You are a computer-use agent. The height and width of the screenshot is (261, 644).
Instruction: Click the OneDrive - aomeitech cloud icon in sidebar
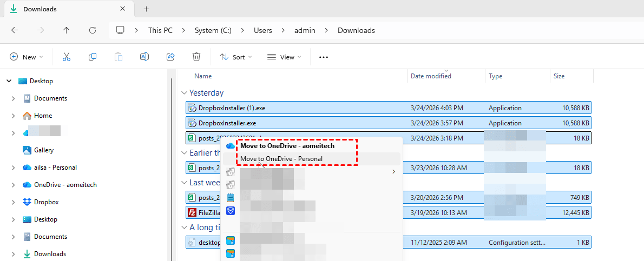tap(27, 185)
